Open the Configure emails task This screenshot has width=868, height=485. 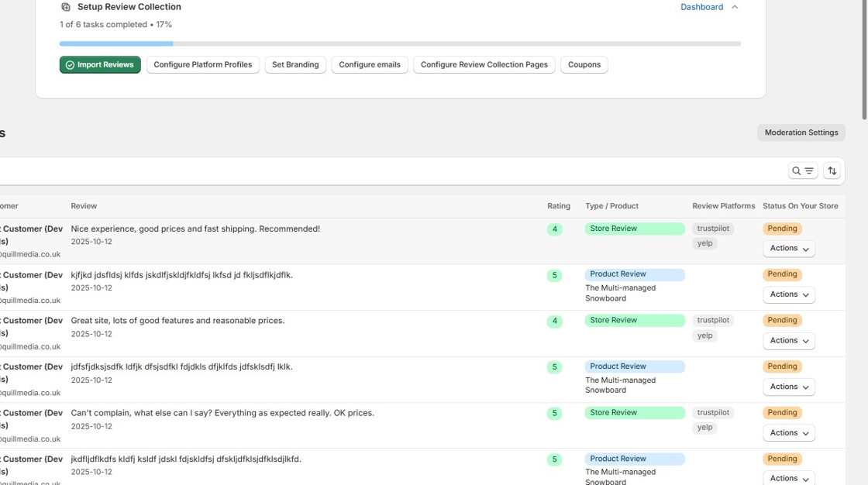coord(370,65)
